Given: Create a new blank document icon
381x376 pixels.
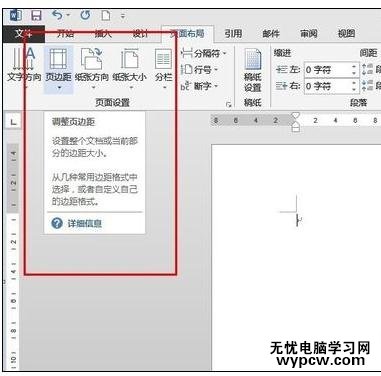Looking at the screenshot, I should click(106, 15).
